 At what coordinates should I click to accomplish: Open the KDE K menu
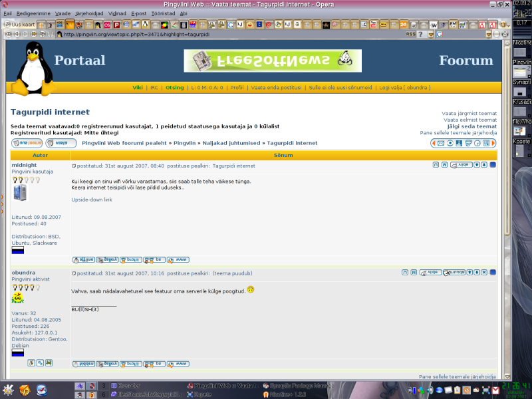click(x=8, y=390)
